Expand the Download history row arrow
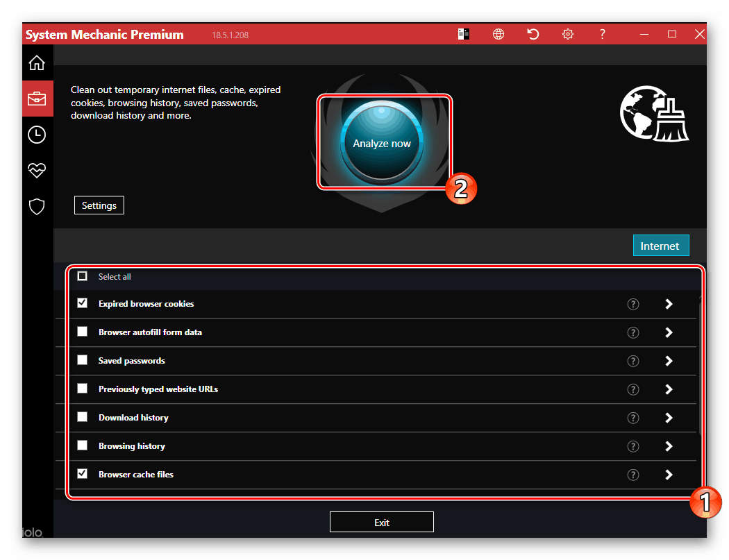Image resolution: width=729 pixels, height=560 pixels. pyautogui.click(x=669, y=418)
